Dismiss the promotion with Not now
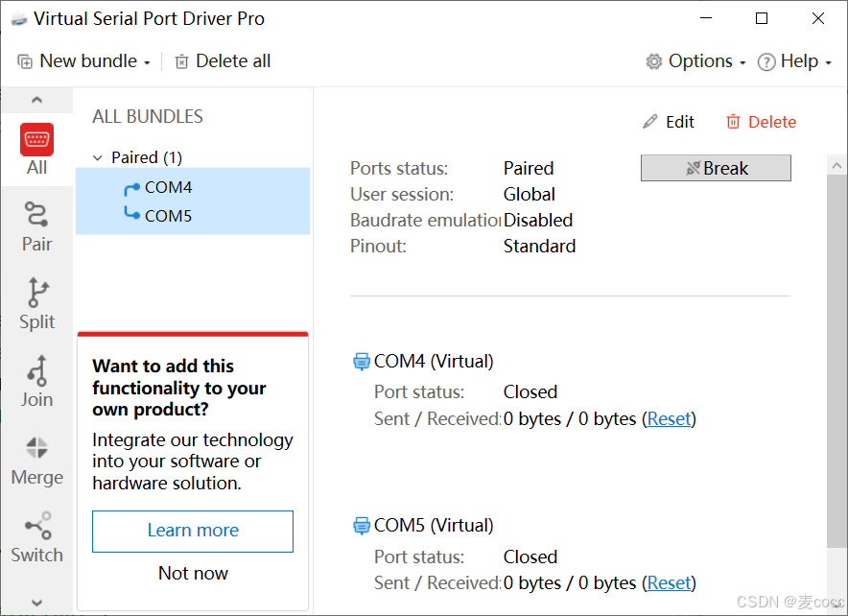Screen dimensions: 848x616 192,573
